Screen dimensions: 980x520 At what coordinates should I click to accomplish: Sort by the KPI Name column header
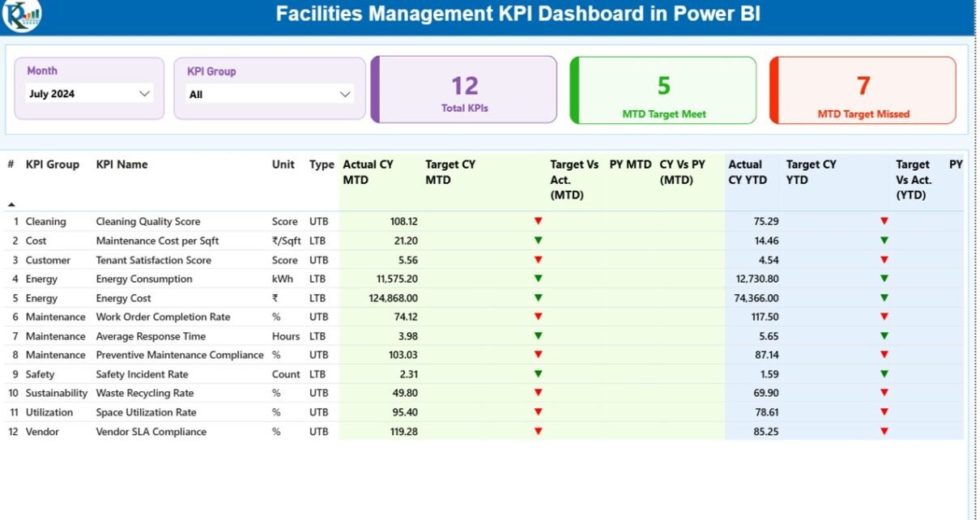tap(121, 164)
